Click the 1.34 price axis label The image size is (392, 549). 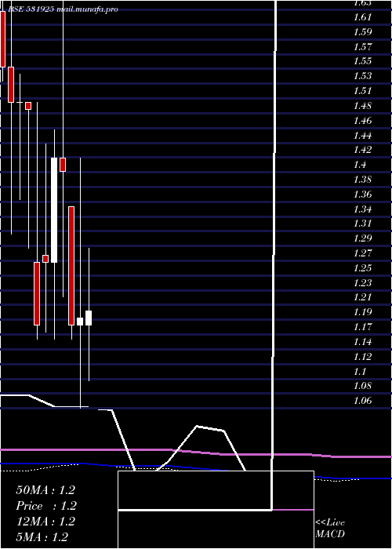pos(363,209)
